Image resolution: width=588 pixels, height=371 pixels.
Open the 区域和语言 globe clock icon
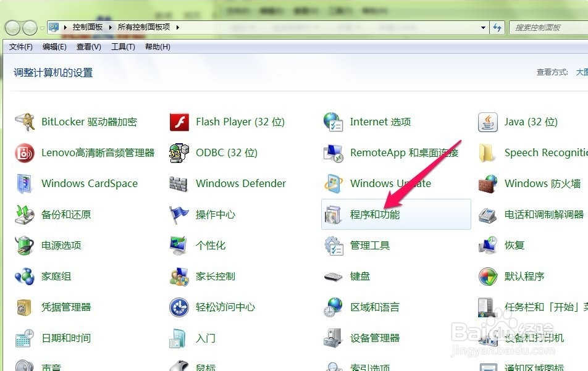[x=333, y=307]
